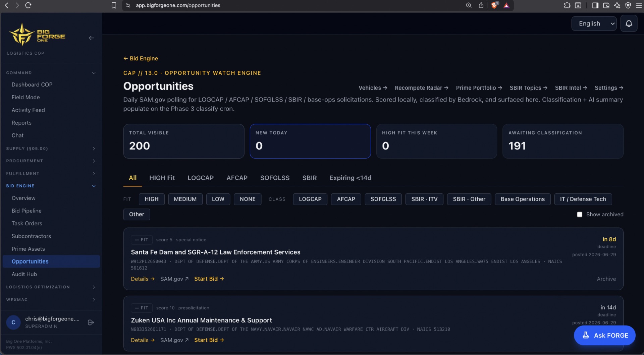Reload the page in the browser
The image size is (644, 355).
point(28,5)
